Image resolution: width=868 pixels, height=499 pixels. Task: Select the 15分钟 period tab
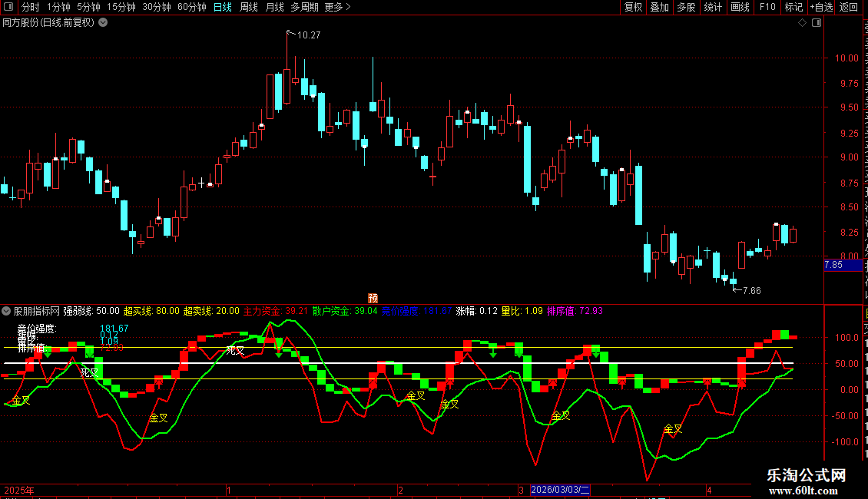point(121,7)
